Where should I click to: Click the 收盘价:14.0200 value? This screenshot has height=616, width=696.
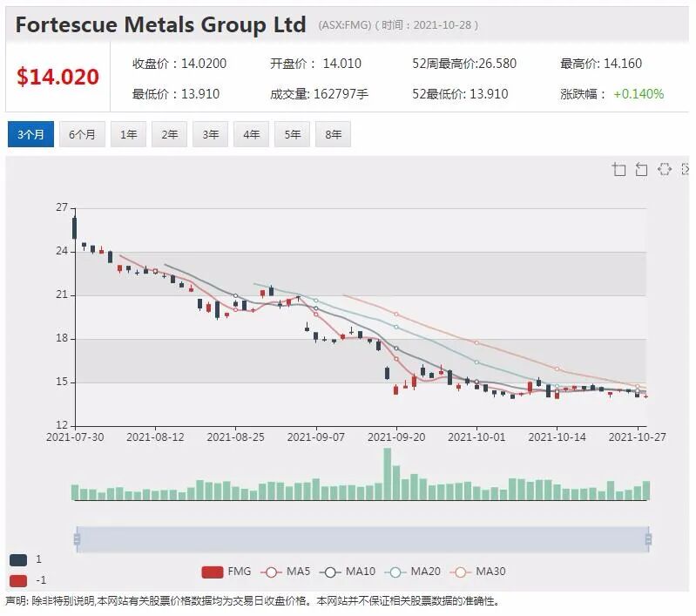(179, 64)
